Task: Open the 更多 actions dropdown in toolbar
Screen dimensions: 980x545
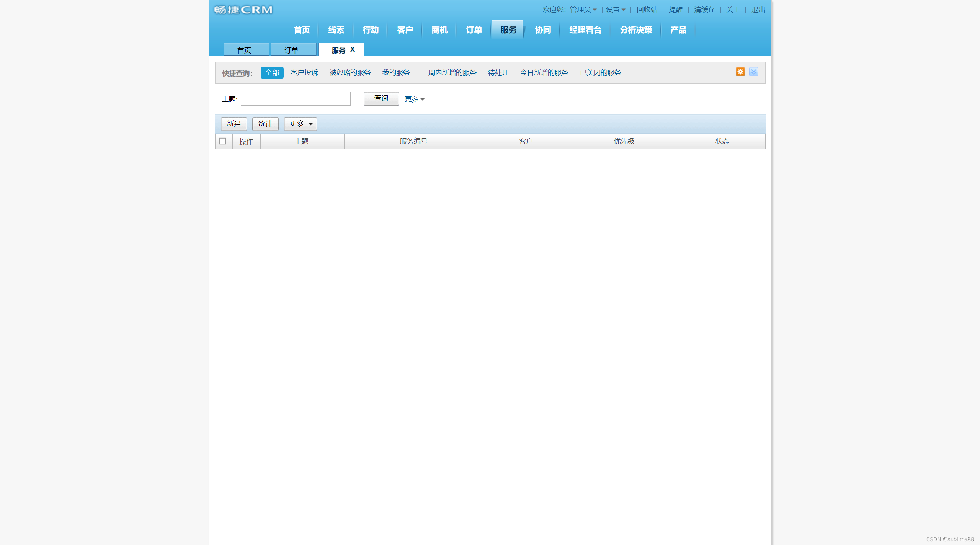Action: pyautogui.click(x=301, y=124)
